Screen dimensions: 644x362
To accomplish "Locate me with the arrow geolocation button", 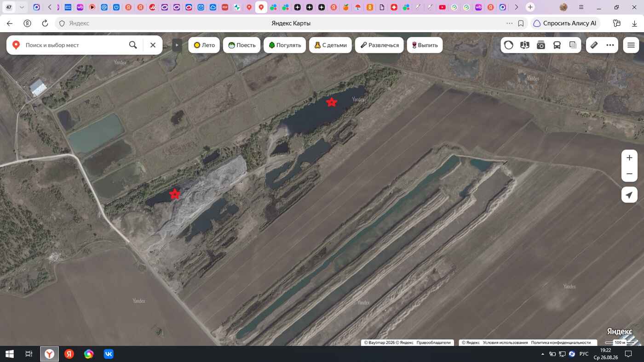I will (629, 195).
